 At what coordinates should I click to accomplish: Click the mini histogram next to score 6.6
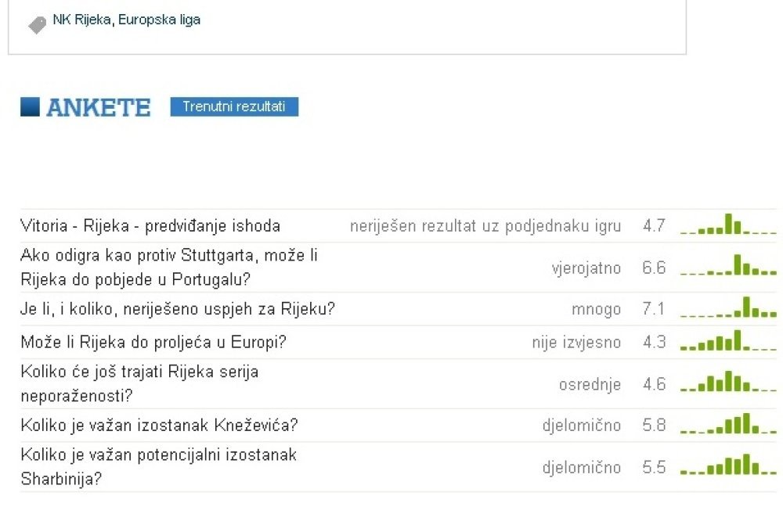click(x=728, y=265)
